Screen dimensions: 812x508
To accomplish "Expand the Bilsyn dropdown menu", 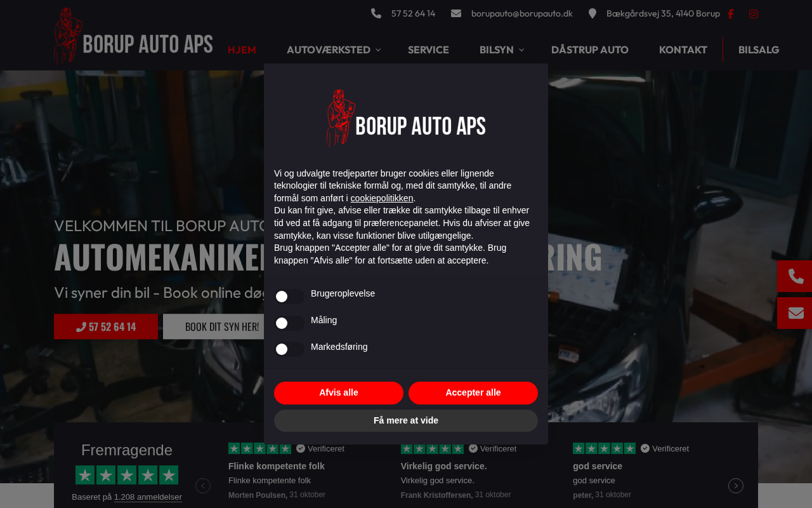I will [502, 50].
